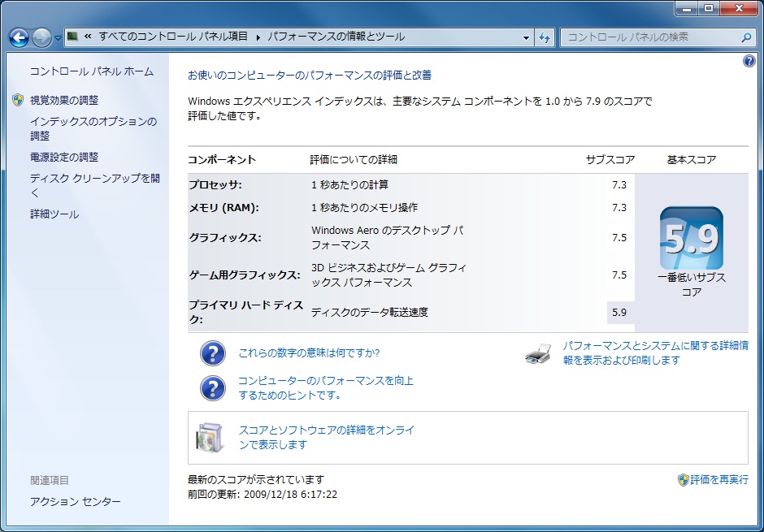
Task: Click the 7.3 processor subscore
Action: (619, 185)
